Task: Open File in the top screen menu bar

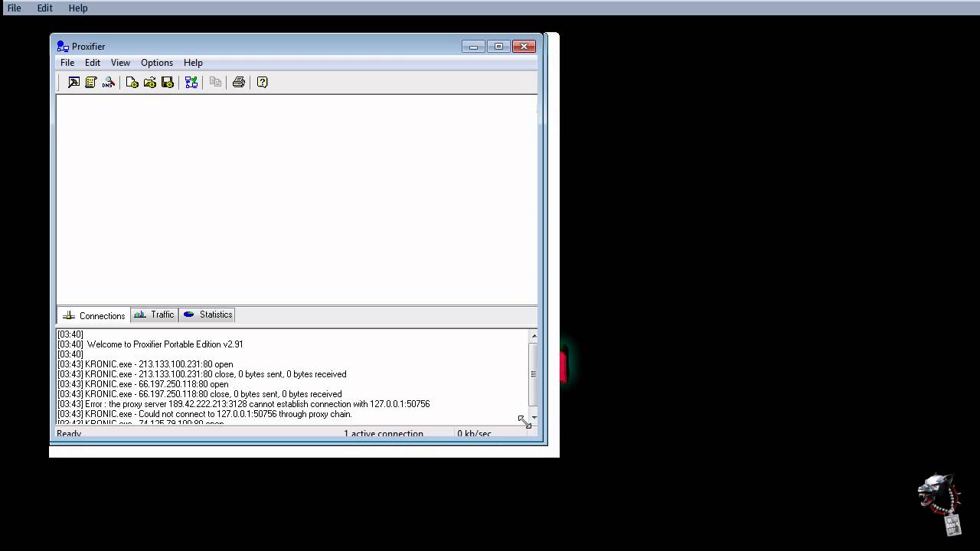Action: 14,8
